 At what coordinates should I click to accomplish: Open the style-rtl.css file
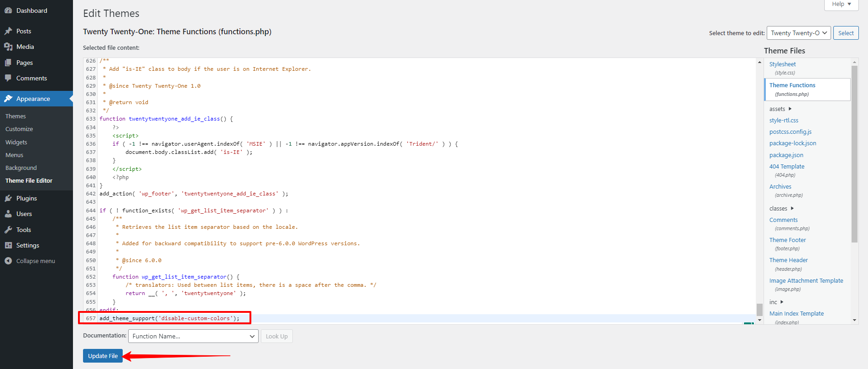[784, 121]
